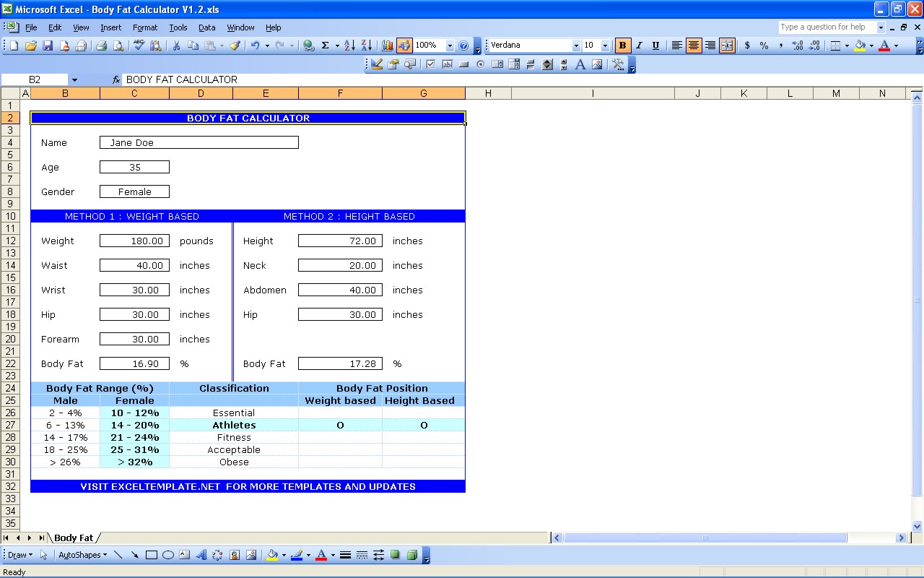Run the Spelling check tool

point(139,46)
